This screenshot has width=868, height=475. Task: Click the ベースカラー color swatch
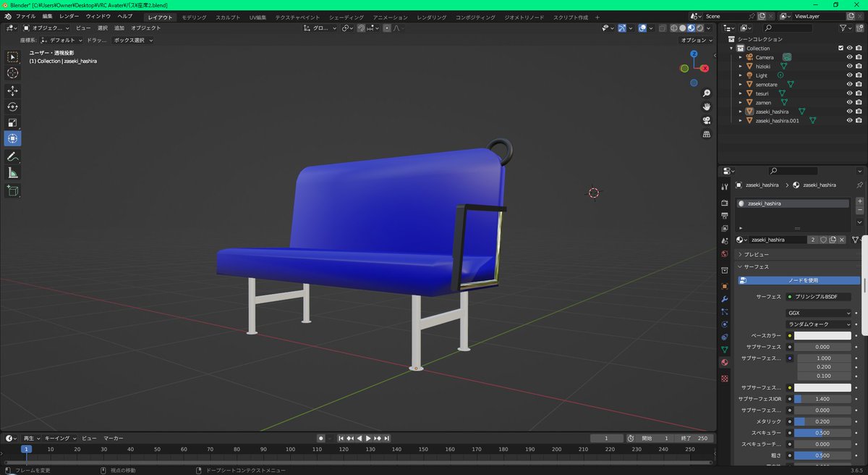point(822,336)
